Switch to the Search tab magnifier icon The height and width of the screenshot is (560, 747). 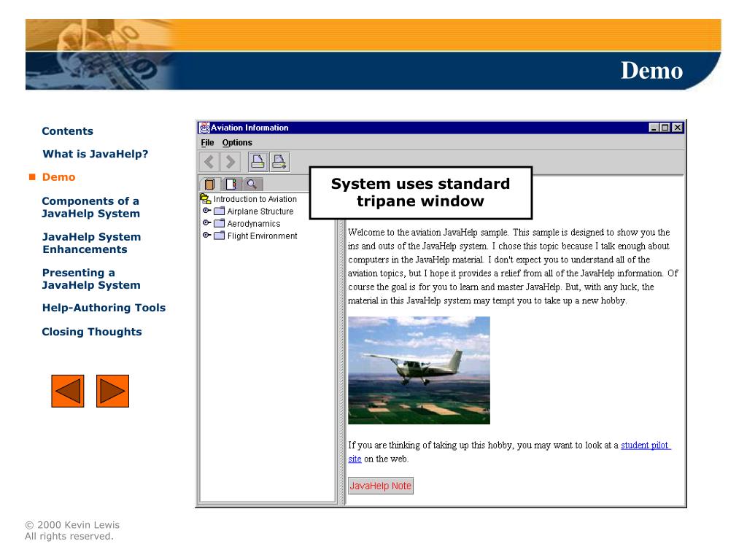(252, 184)
